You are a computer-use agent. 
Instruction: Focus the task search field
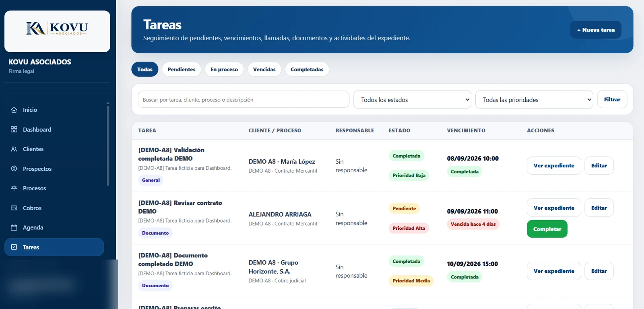(244, 99)
